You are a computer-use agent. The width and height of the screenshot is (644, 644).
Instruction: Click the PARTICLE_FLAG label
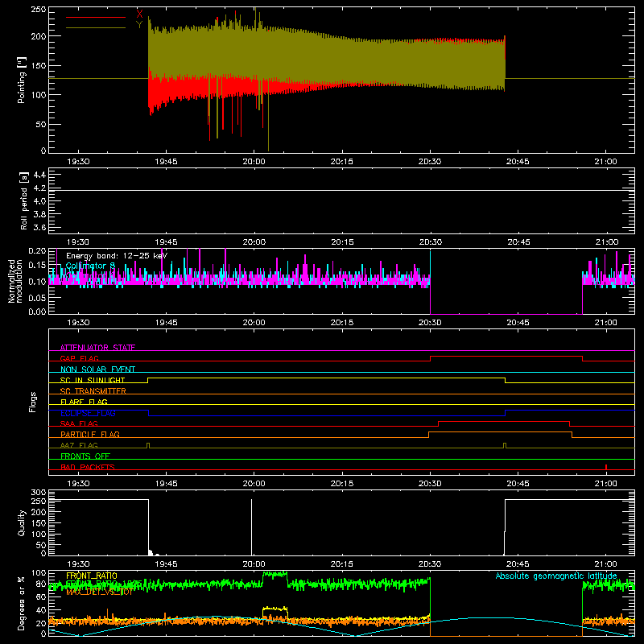90,434
